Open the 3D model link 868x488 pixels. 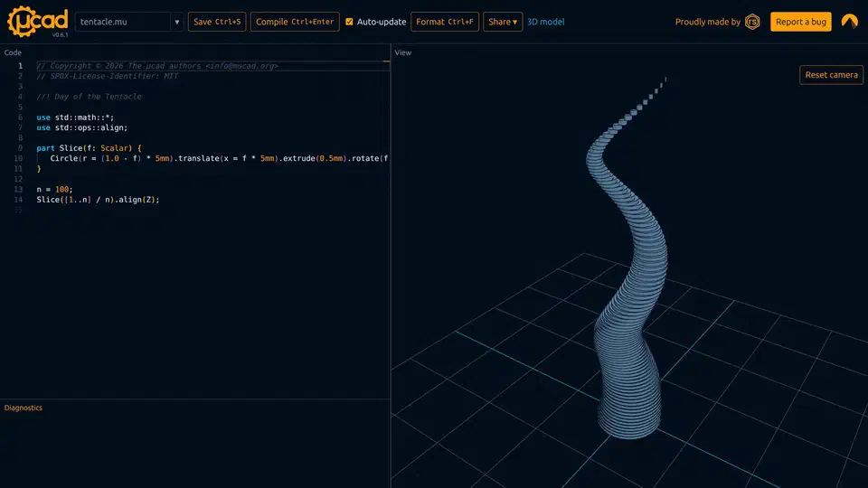coord(546,22)
